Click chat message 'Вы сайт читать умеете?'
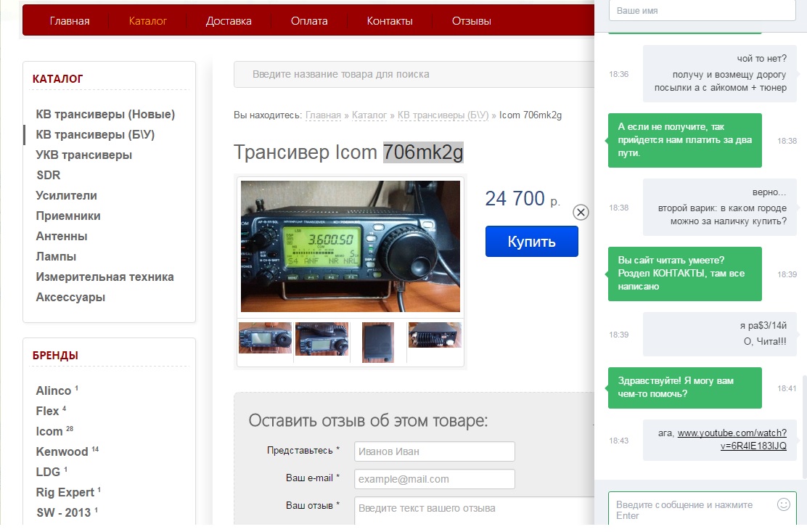This screenshot has height=532, width=807. tap(684, 274)
